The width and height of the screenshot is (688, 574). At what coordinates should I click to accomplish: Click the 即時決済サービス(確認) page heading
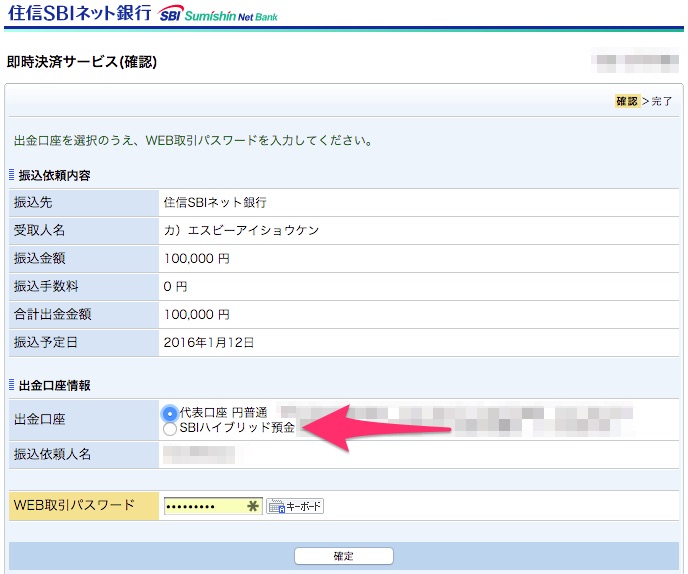82,62
